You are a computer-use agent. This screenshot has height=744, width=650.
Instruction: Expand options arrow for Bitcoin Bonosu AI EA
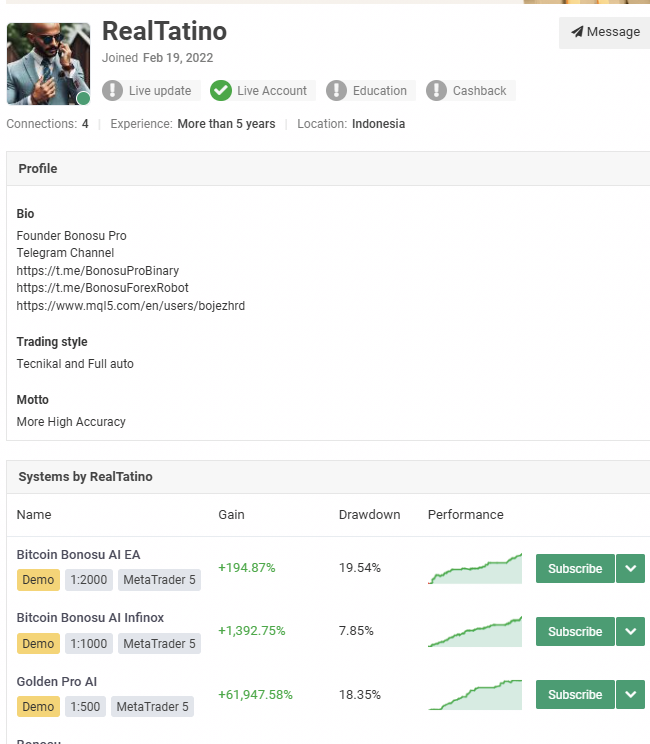630,569
